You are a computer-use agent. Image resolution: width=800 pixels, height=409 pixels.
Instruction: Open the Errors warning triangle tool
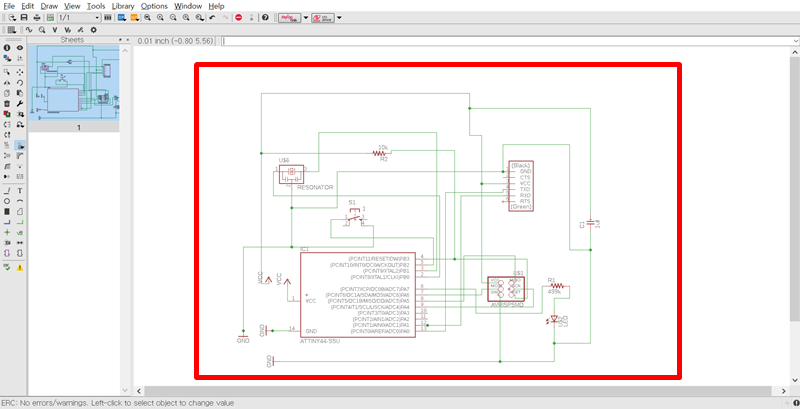[20, 267]
